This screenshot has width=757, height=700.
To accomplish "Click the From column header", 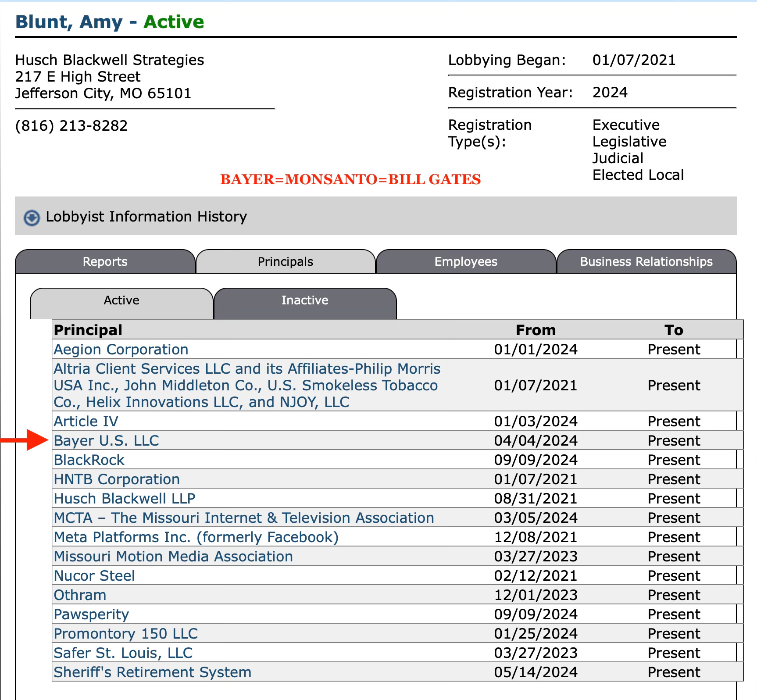I will [x=536, y=330].
